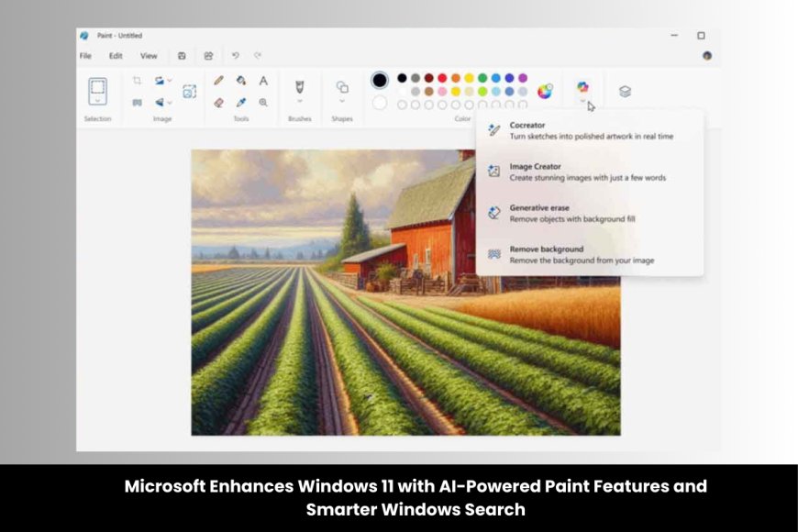
Task: Open the View menu
Action: 149,56
